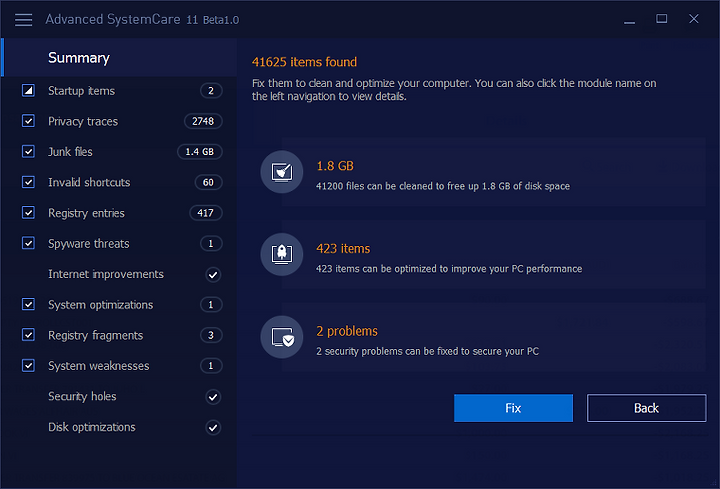This screenshot has height=489, width=720.
Task: Uncheck the Junk files checkbox
Action: (28, 152)
